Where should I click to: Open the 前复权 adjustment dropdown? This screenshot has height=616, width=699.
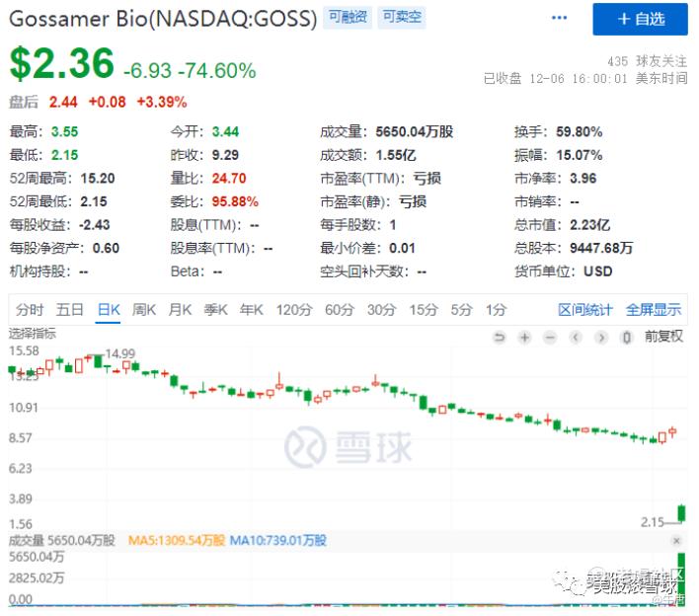(x=663, y=337)
